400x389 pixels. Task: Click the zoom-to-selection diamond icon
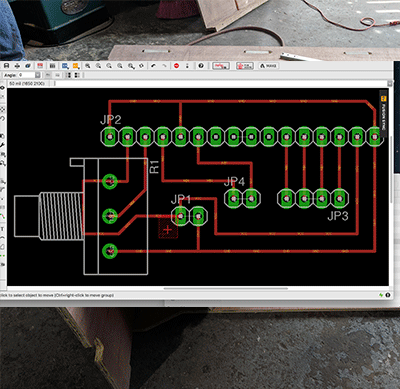tap(142, 66)
